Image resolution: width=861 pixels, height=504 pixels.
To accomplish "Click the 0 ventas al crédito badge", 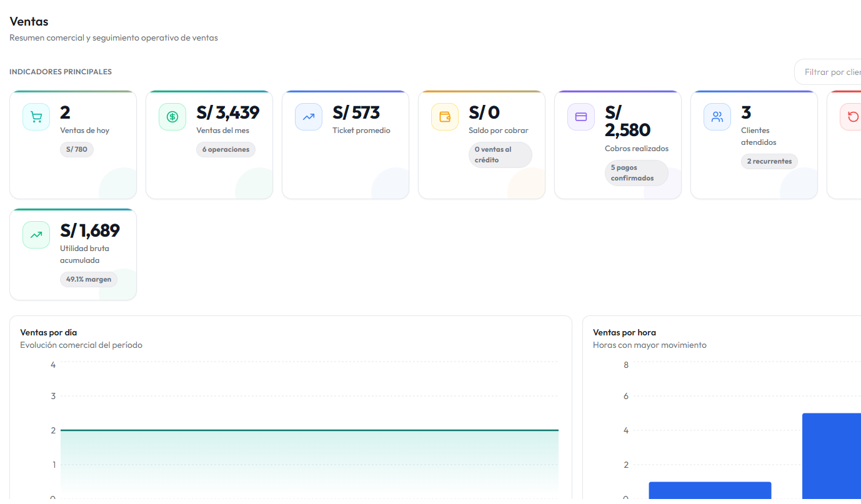I will click(x=500, y=155).
